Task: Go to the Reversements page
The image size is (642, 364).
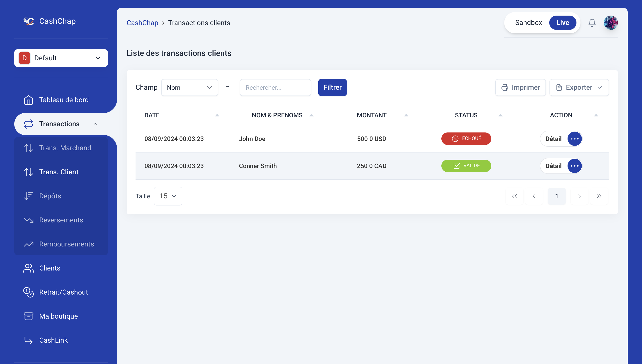Action: (x=61, y=220)
